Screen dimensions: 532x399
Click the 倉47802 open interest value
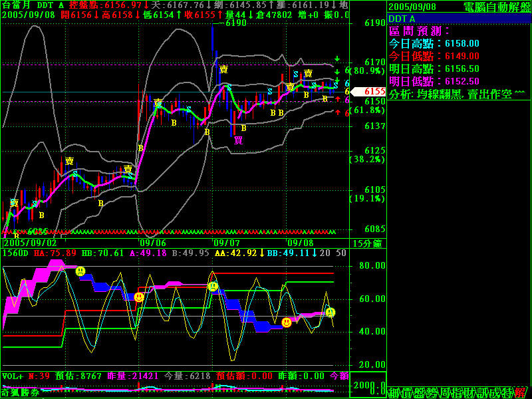(274, 15)
